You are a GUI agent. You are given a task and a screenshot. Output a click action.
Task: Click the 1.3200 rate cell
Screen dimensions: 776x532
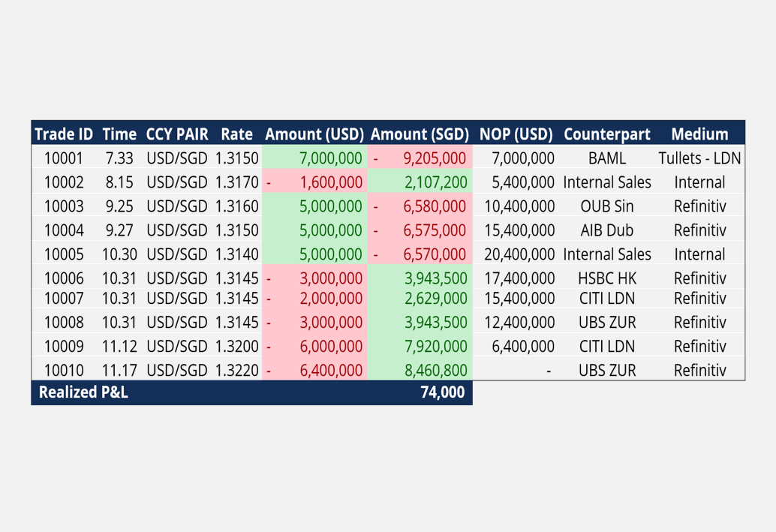point(236,347)
